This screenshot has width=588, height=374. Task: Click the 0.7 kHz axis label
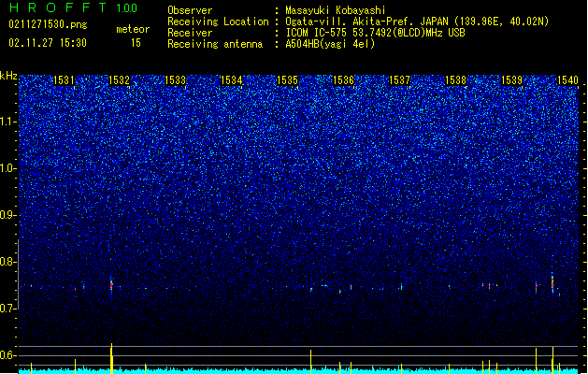8,309
